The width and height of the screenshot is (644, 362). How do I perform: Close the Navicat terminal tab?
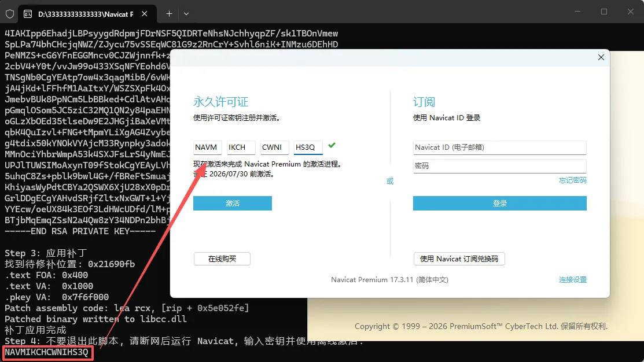point(145,14)
